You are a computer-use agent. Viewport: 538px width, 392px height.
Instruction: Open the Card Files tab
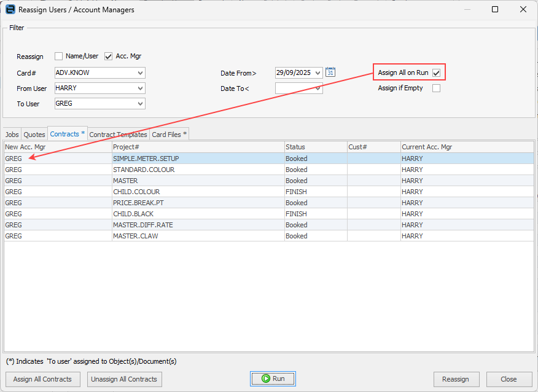pos(169,135)
